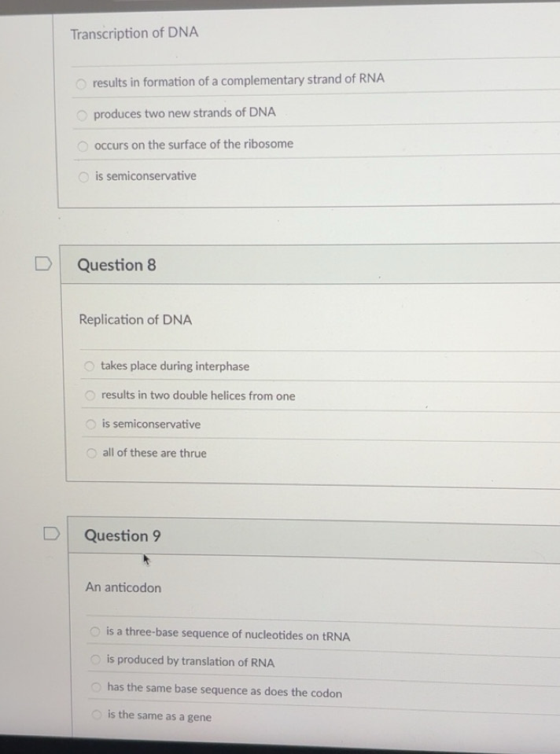Choose "produces two new strands of DNA" option
This screenshot has width=560, height=754.
click(x=82, y=115)
